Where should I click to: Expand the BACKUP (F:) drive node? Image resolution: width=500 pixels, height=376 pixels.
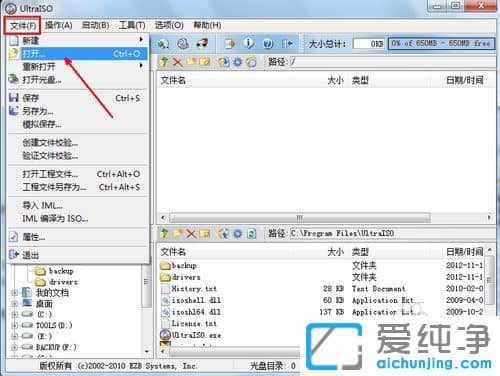pos(14,347)
